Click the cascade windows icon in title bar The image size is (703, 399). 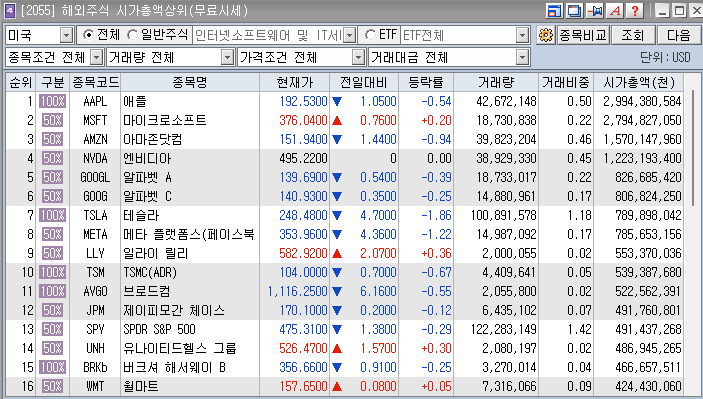pos(574,10)
